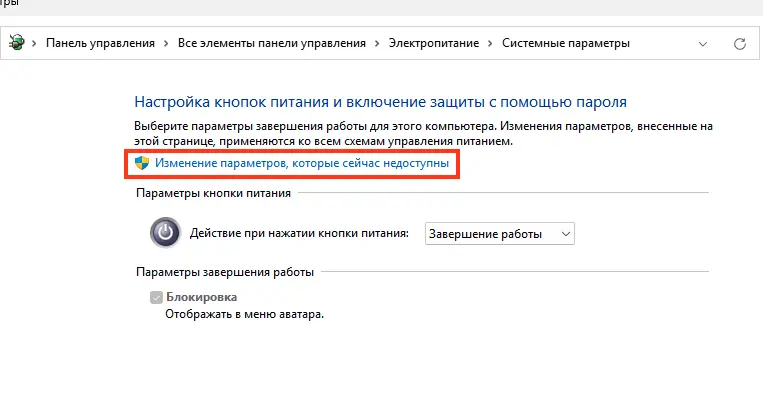The image size is (763, 409).
Task: Expand the chevron after 'Все элементы панели управления'
Action: pos(377,43)
